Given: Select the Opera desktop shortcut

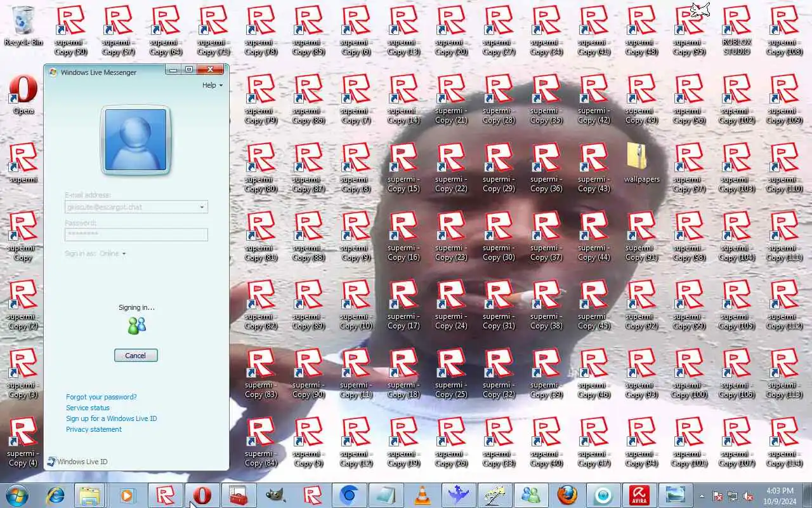Looking at the screenshot, I should pyautogui.click(x=23, y=95).
